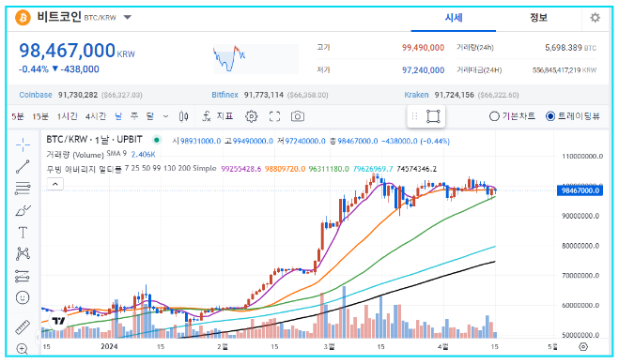Click the purple MA value 99255428.6

pyautogui.click(x=241, y=169)
